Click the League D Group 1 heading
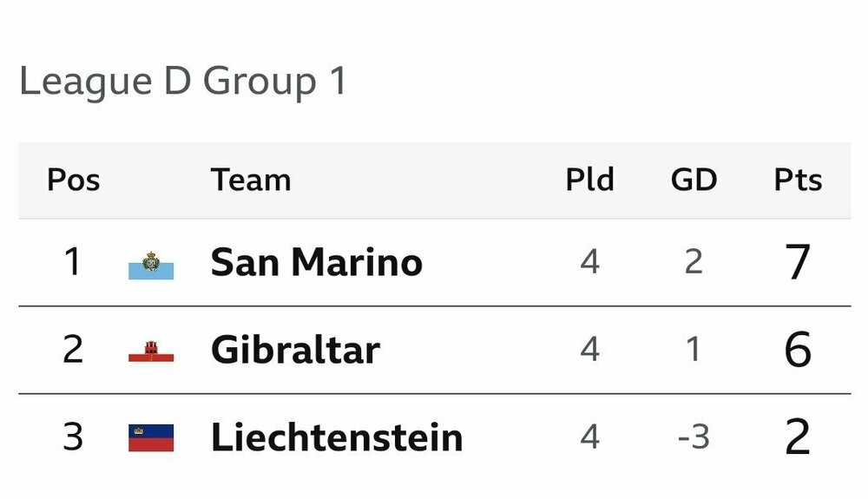 183,82
